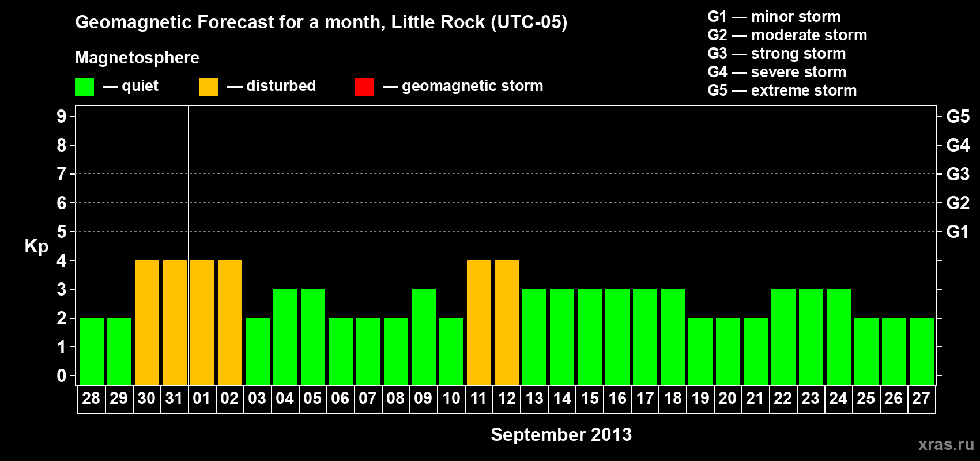The width and height of the screenshot is (980, 461).
Task: Click the Kp value 9 on left axis
Action: click(x=62, y=116)
